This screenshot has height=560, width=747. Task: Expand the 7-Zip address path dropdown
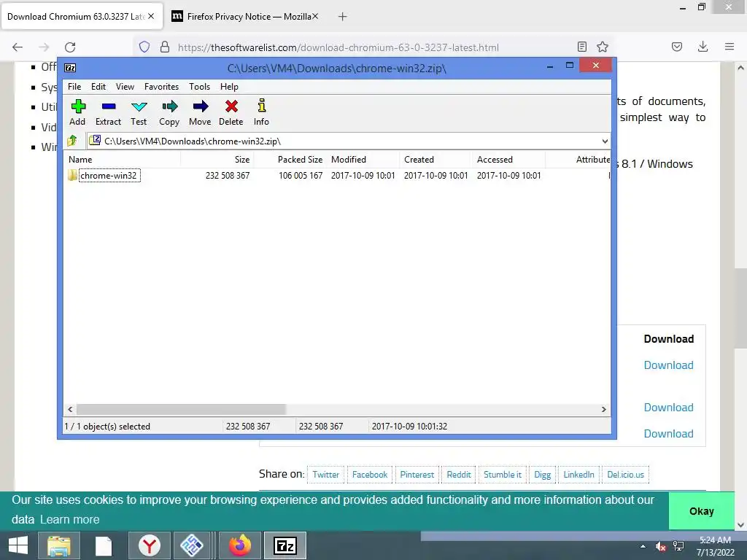point(605,141)
